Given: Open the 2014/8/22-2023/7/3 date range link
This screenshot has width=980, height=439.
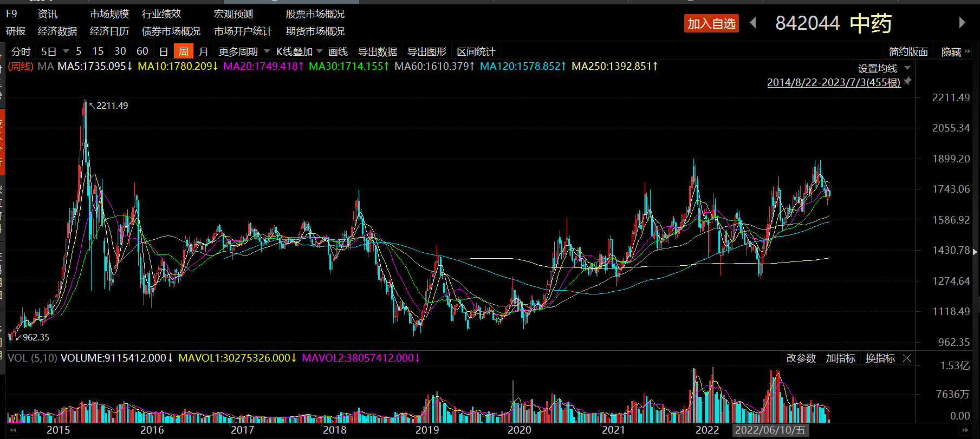Looking at the screenshot, I should [x=833, y=82].
